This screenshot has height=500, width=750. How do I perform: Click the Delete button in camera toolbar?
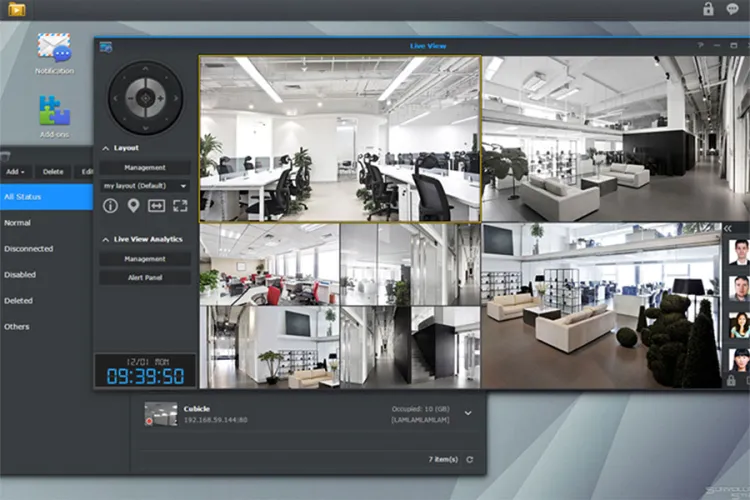coord(53,172)
